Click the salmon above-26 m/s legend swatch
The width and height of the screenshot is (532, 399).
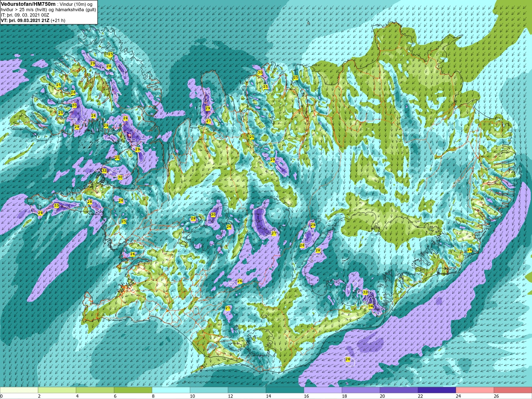click(x=513, y=390)
